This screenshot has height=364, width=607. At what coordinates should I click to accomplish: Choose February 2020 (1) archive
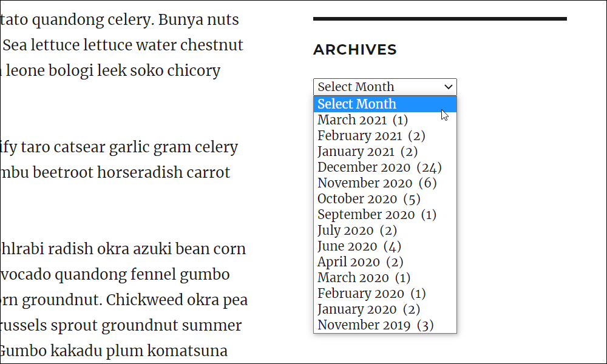[x=385, y=294]
